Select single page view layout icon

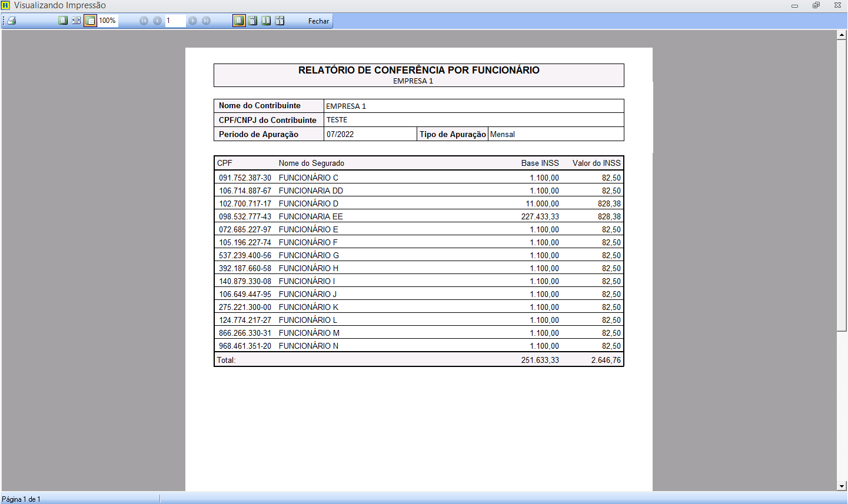[239, 21]
